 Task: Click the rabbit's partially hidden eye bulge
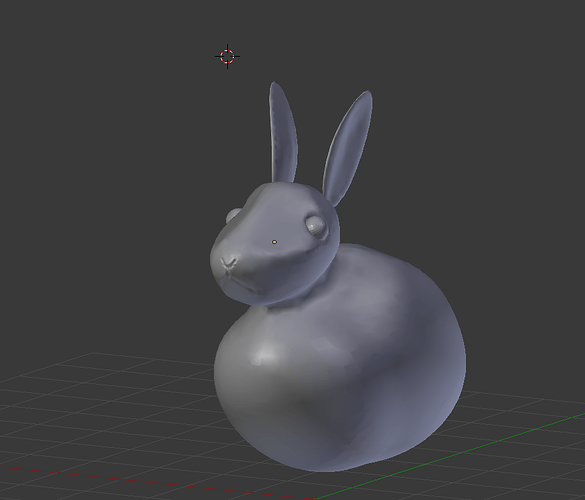point(233,215)
